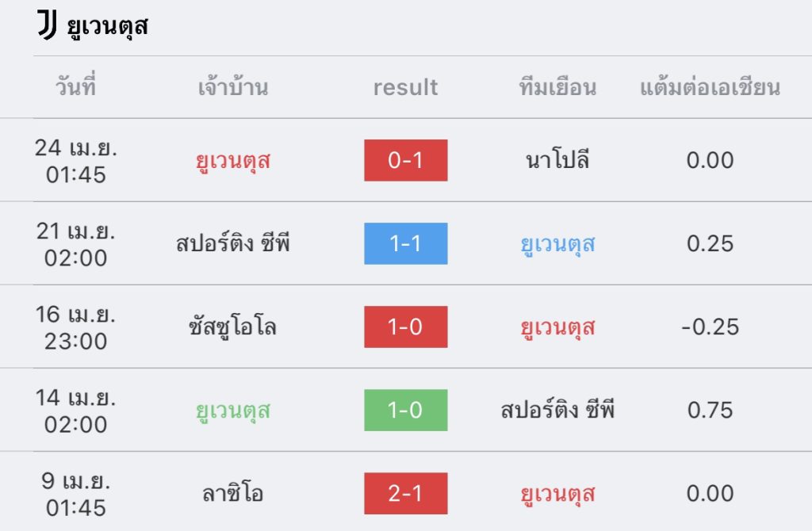Click blue ยูเวนตุส away team link
The width and height of the screenshot is (812, 531).
[x=557, y=244]
